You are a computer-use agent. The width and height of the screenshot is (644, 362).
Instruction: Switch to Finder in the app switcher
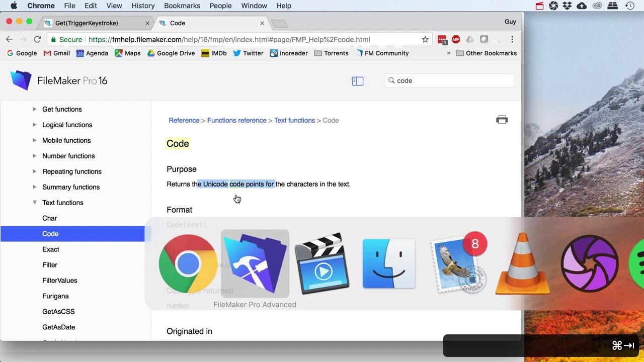point(389,264)
